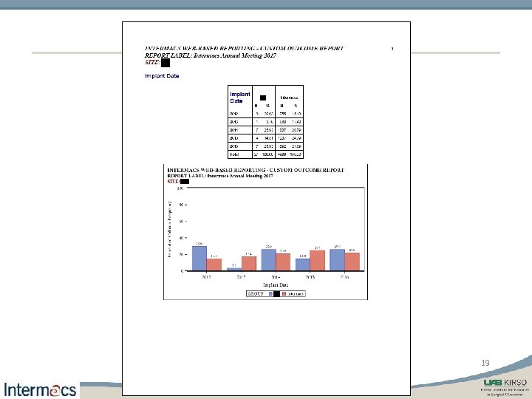Image resolution: width=532 pixels, height=399 pixels.
Task: Click the UAB KIRSO logo in the corner
Action: click(505, 387)
